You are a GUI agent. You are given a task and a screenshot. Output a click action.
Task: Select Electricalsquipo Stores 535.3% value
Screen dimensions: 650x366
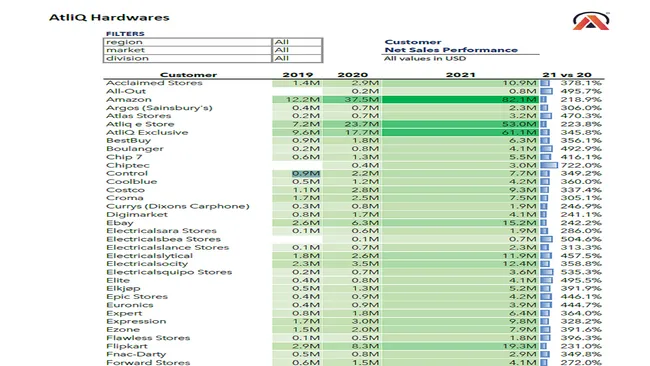pyautogui.click(x=581, y=272)
